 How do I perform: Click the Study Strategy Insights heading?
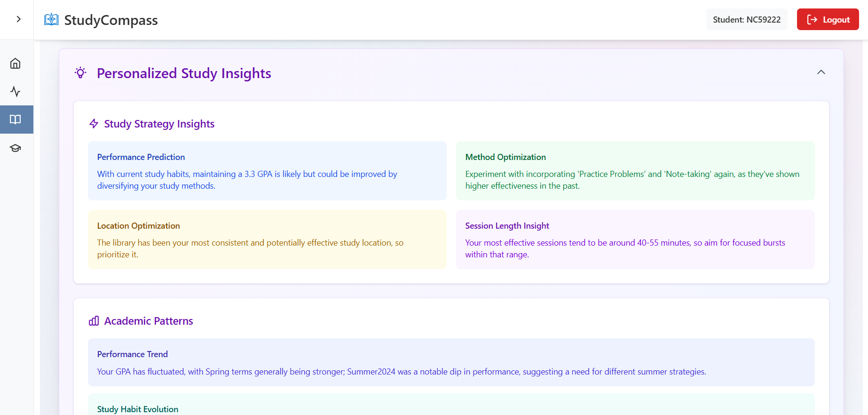point(159,124)
